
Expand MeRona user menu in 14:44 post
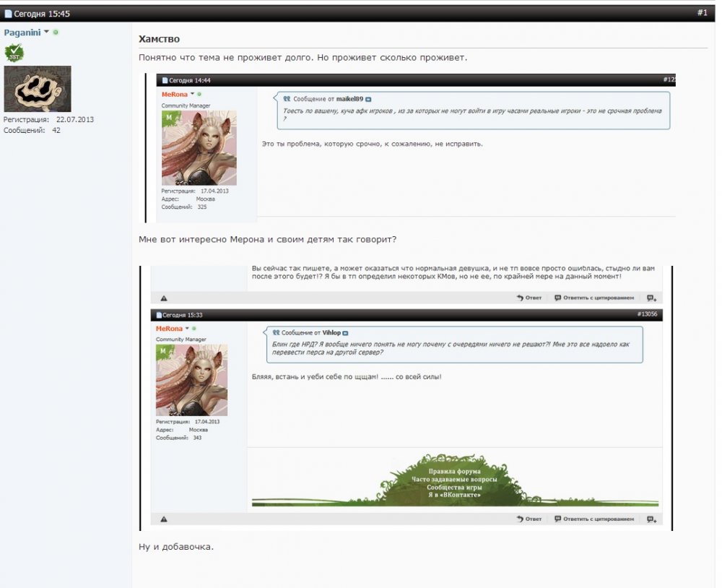tap(192, 95)
